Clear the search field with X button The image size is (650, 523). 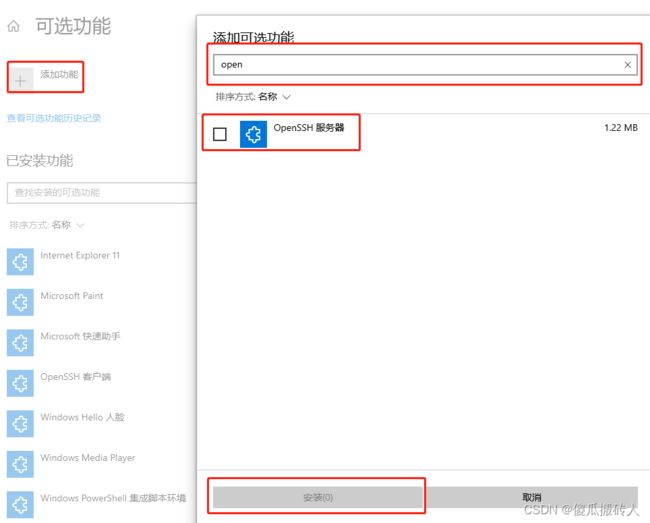pos(627,65)
